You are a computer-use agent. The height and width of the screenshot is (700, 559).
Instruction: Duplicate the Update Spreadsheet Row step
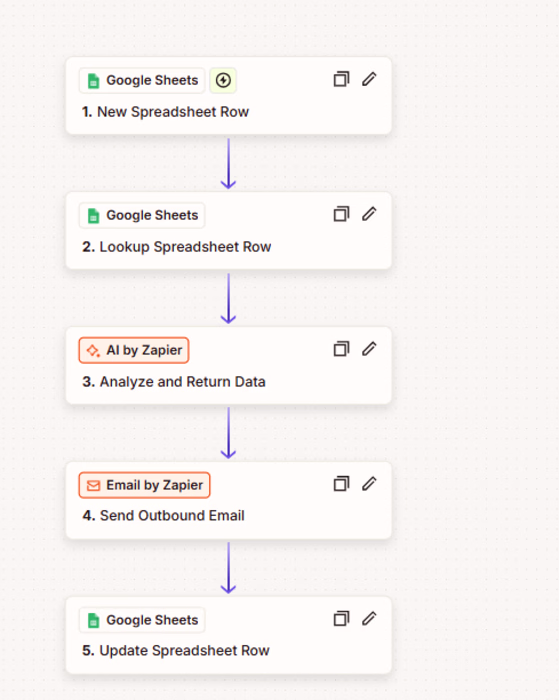pyautogui.click(x=341, y=619)
